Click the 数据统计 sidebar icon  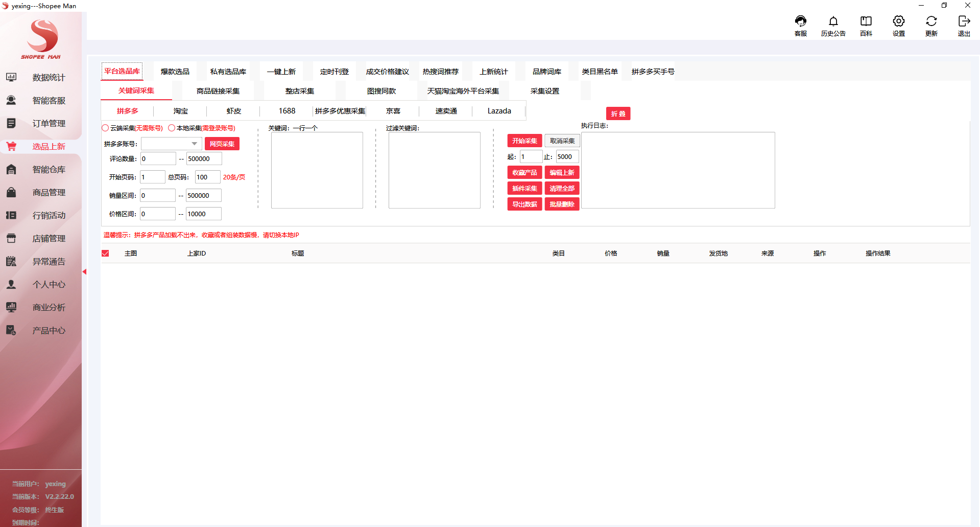(x=11, y=77)
